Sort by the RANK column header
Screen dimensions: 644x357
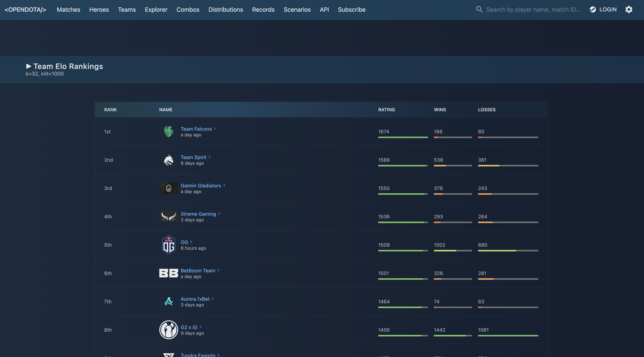110,110
